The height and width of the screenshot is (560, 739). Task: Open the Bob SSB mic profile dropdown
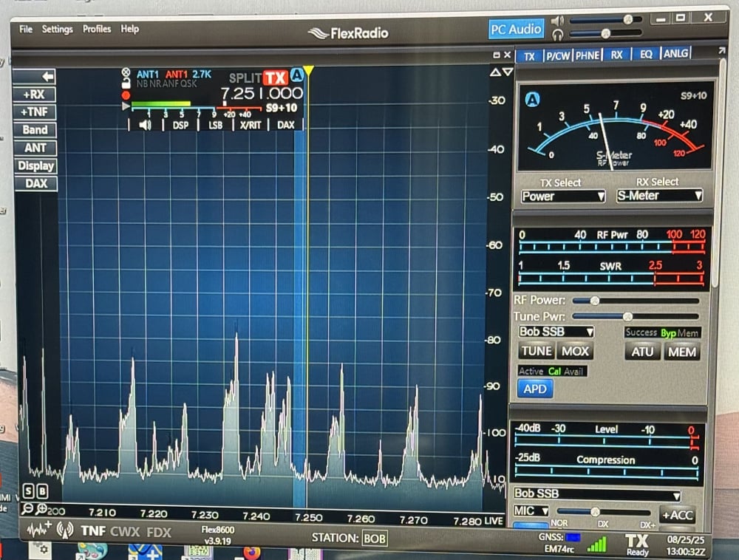[x=597, y=494]
